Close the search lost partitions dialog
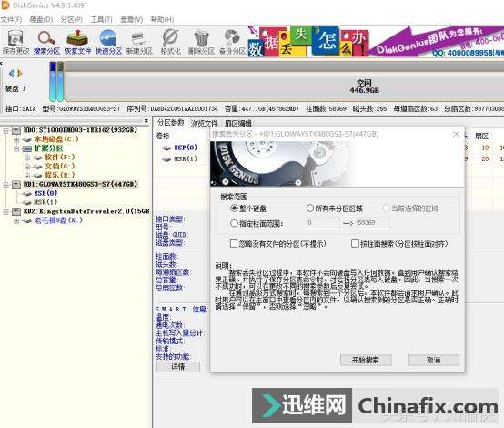This screenshot has width=504, height=428. tap(456, 134)
